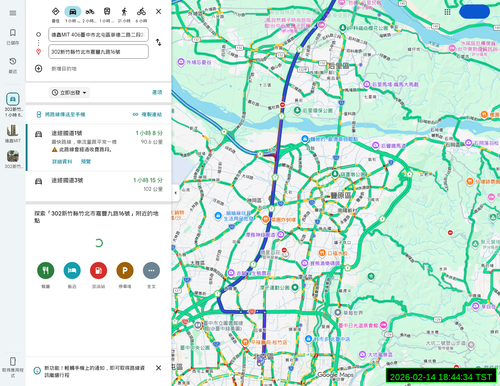Open Saved places bookmark icon
Image resolution: width=500 pixels, height=386 pixels.
13,33
